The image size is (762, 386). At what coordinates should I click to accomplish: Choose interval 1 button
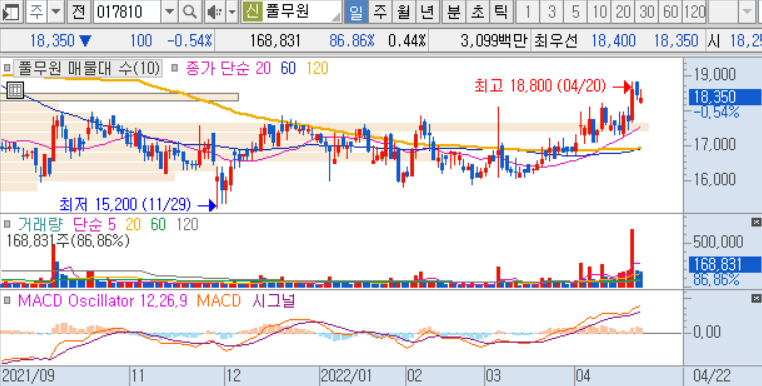pos(527,12)
